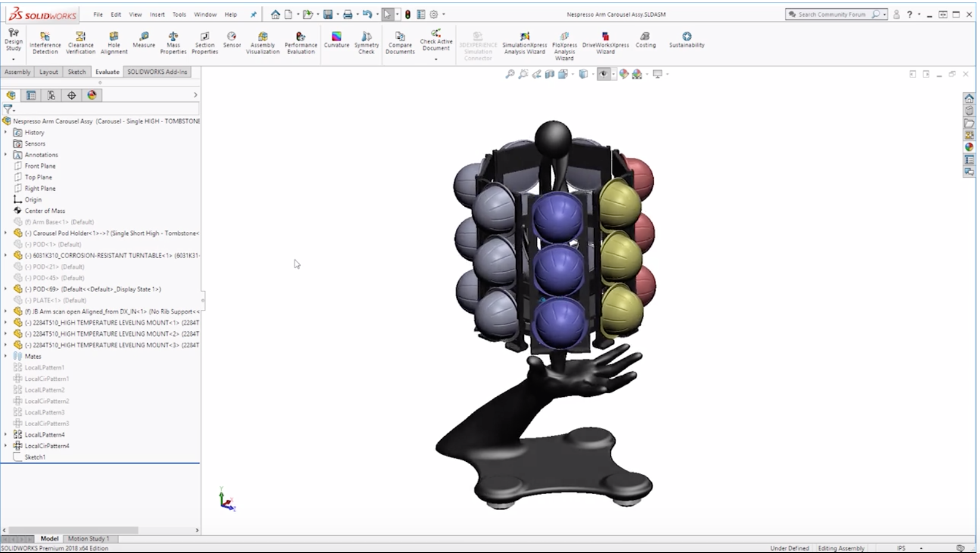Open the DimXpertManager panel tab
980x553 pixels.
[x=71, y=95]
